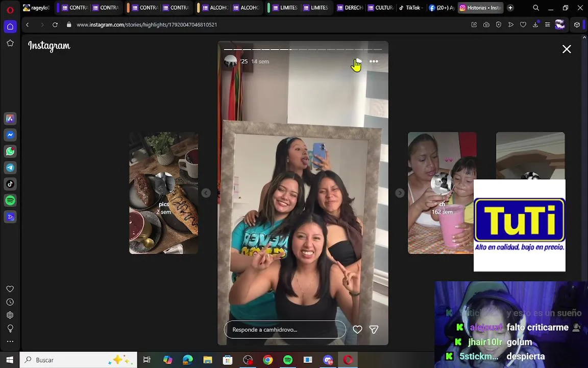Viewport: 588px width, 368px height.
Task: Open Discord from the taskbar
Action: point(328,360)
